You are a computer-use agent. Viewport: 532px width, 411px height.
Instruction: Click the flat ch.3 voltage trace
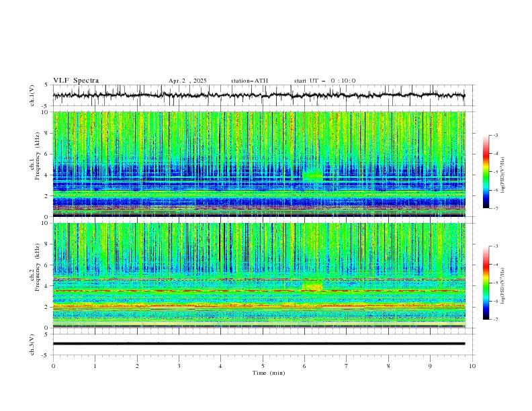pos(259,344)
